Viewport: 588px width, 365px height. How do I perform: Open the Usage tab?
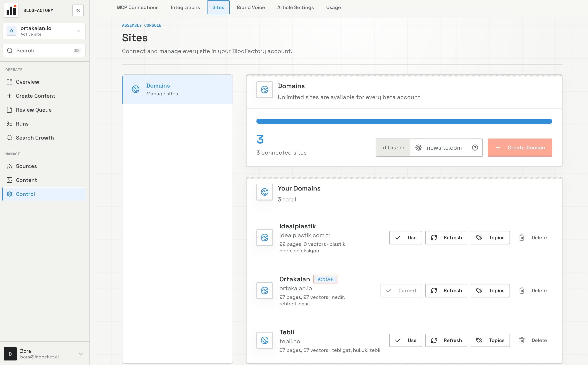[x=333, y=7]
